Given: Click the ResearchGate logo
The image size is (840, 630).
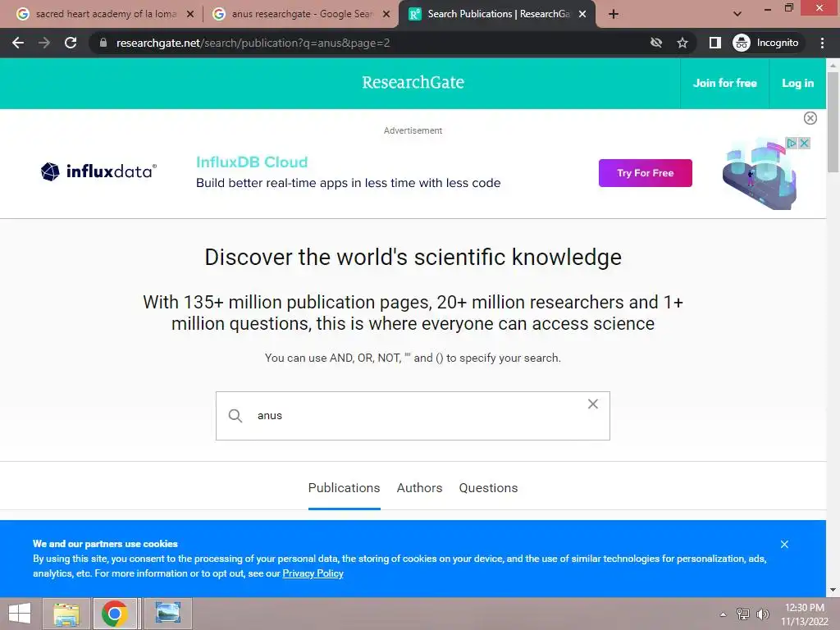Looking at the screenshot, I should (x=413, y=83).
